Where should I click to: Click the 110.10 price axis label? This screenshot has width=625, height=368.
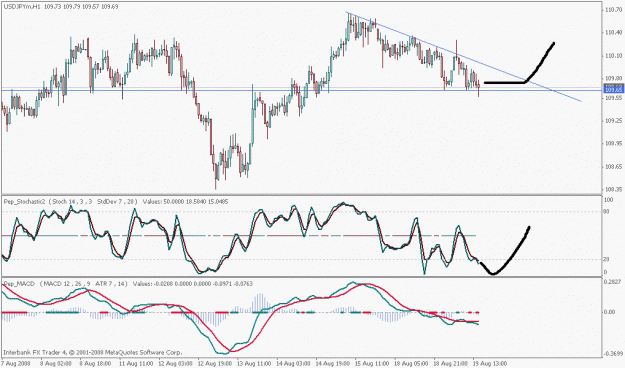612,55
